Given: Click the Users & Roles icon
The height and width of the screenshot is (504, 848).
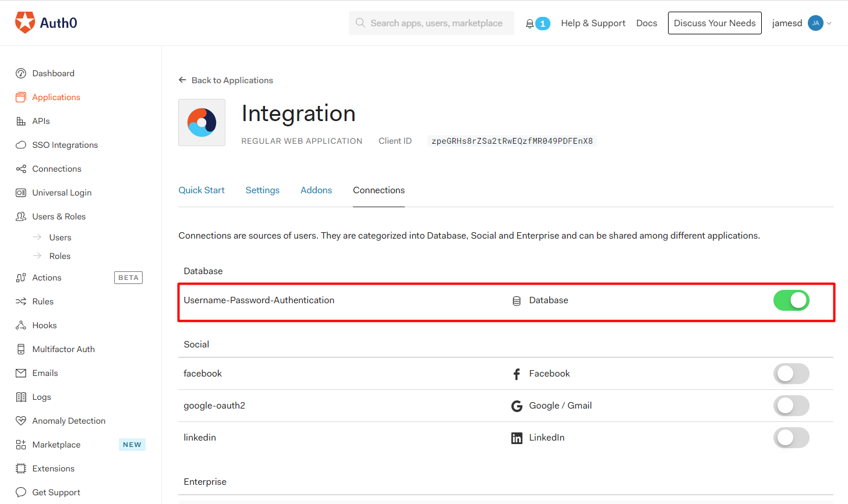Looking at the screenshot, I should [x=21, y=216].
